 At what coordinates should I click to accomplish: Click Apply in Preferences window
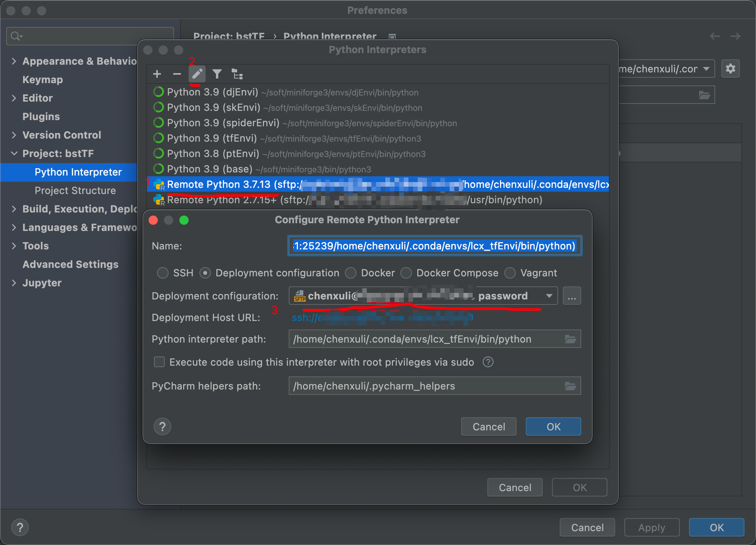[652, 527]
